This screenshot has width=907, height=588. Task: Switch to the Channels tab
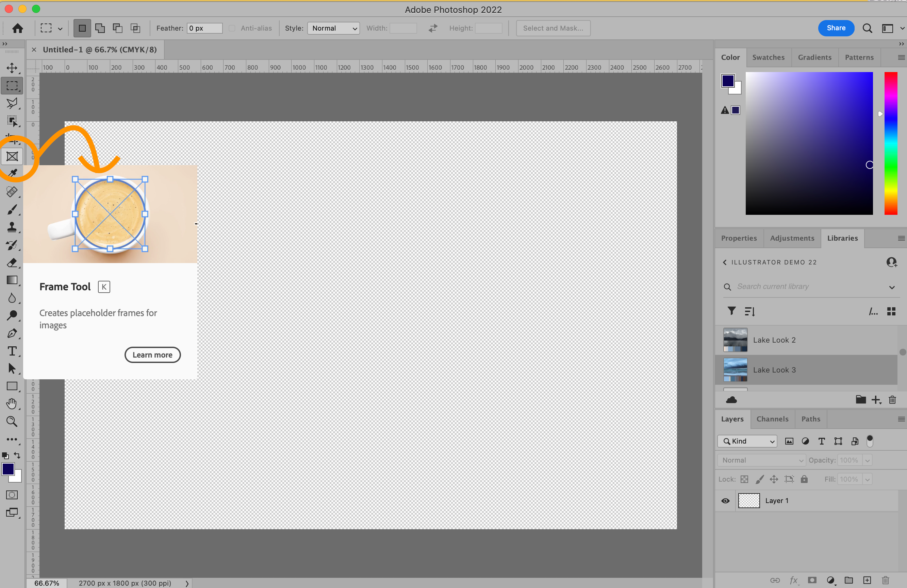click(772, 419)
